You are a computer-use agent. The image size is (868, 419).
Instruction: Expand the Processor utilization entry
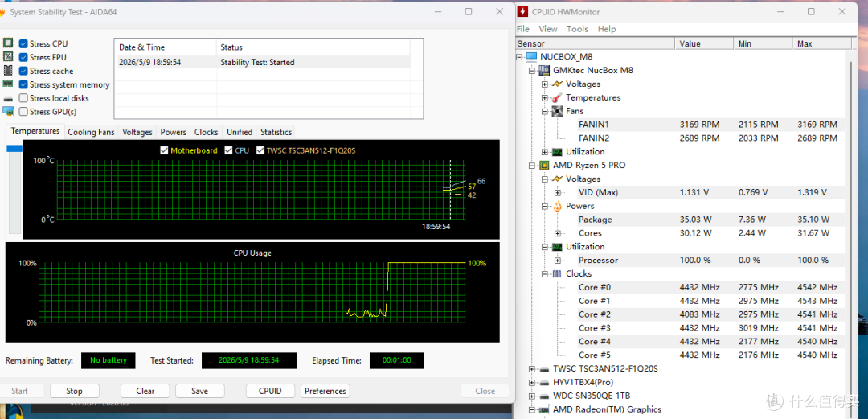558,260
